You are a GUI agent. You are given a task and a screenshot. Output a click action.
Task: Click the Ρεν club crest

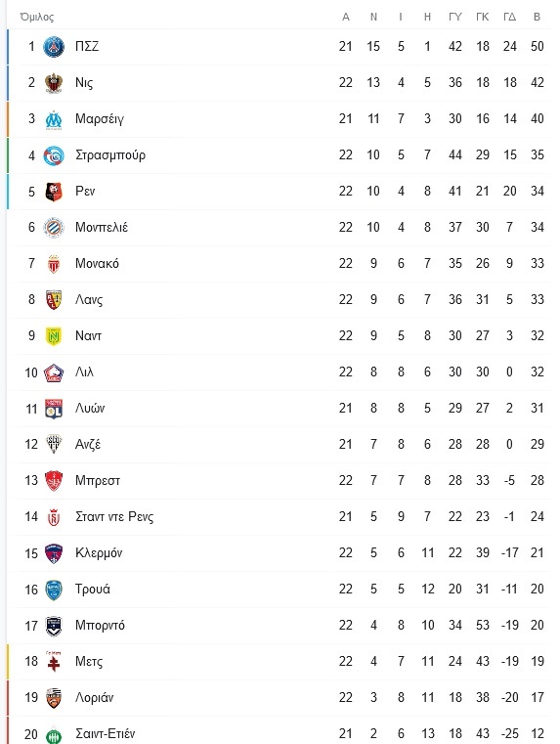click(x=54, y=192)
